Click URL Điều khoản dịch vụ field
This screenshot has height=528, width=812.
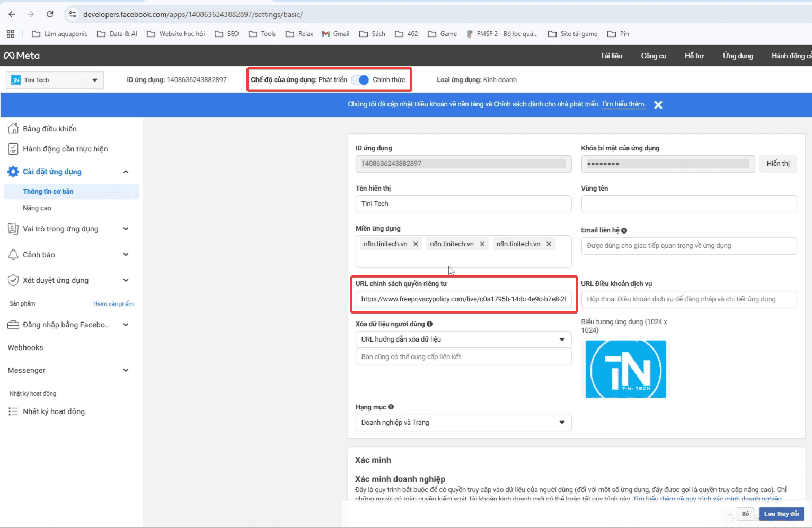pyautogui.click(x=689, y=299)
